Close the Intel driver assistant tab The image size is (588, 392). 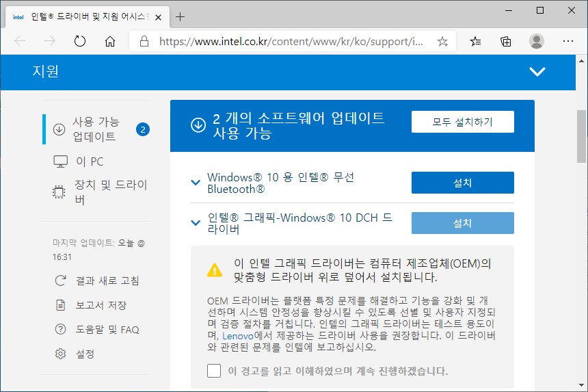[158, 17]
